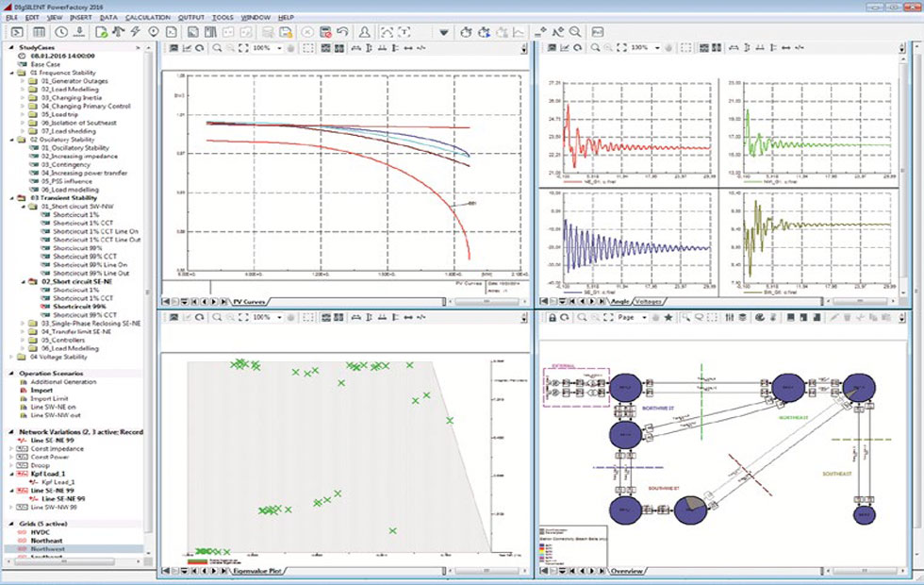This screenshot has width=924, height=585.
Task: Click the refresh icon in PV Curves toolbar
Action: coord(200,48)
